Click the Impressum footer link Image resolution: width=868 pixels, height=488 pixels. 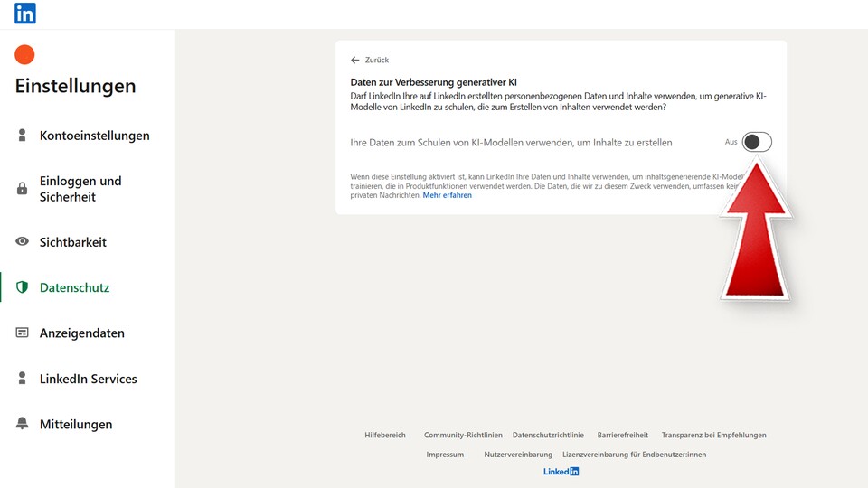pos(445,455)
